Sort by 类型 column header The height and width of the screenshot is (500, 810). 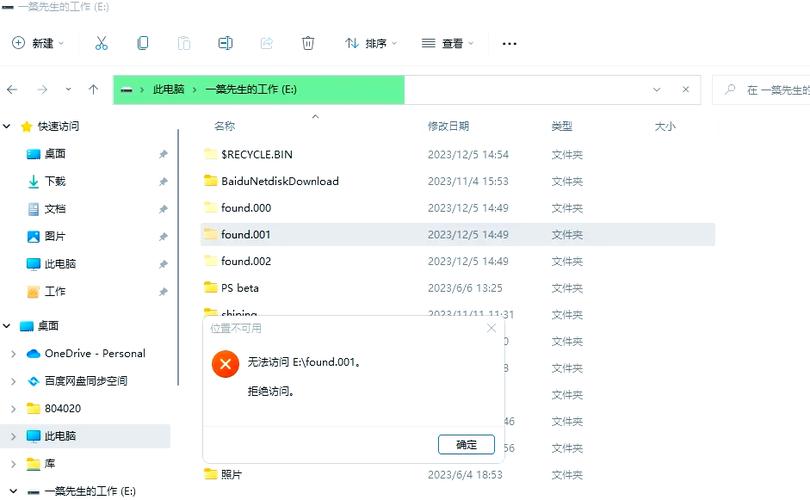click(562, 126)
